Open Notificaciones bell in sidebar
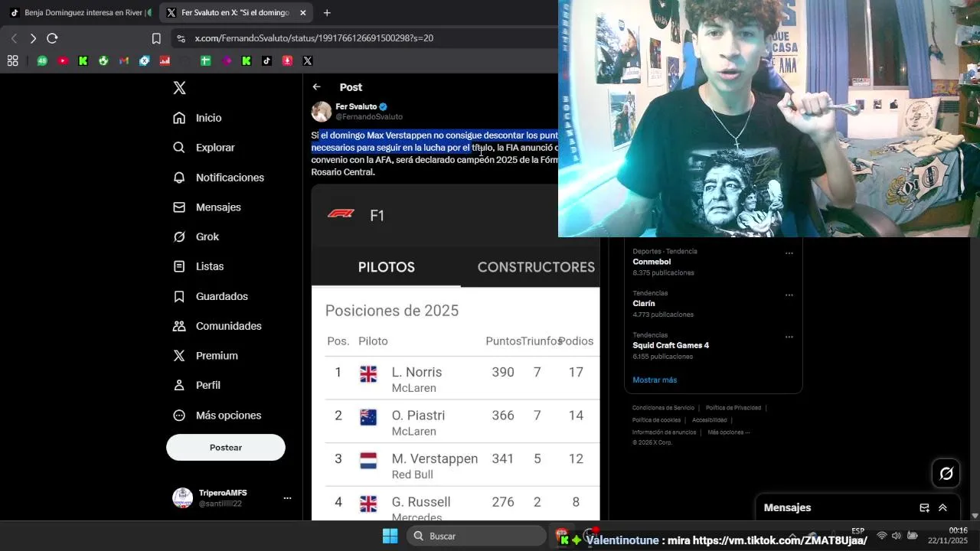This screenshot has height=551, width=980. 218,178
